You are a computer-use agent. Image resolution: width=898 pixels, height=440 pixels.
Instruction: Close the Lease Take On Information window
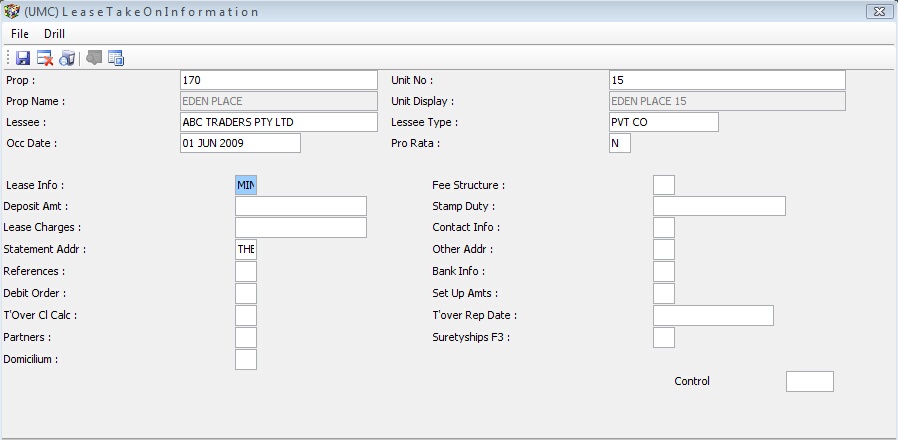pyautogui.click(x=877, y=11)
